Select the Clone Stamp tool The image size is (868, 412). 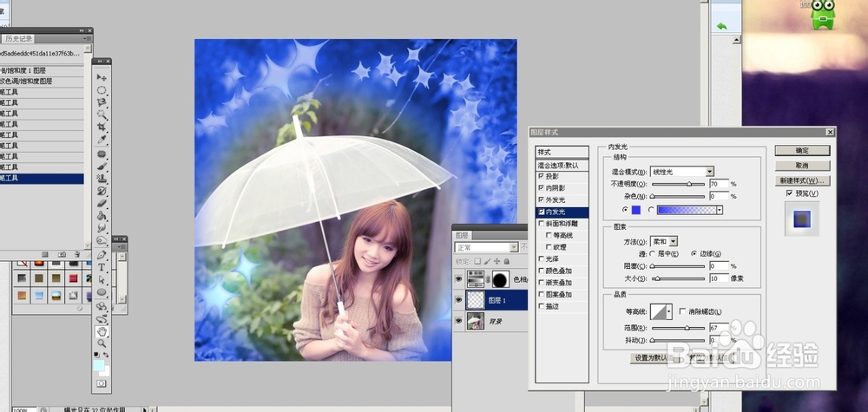tap(102, 178)
